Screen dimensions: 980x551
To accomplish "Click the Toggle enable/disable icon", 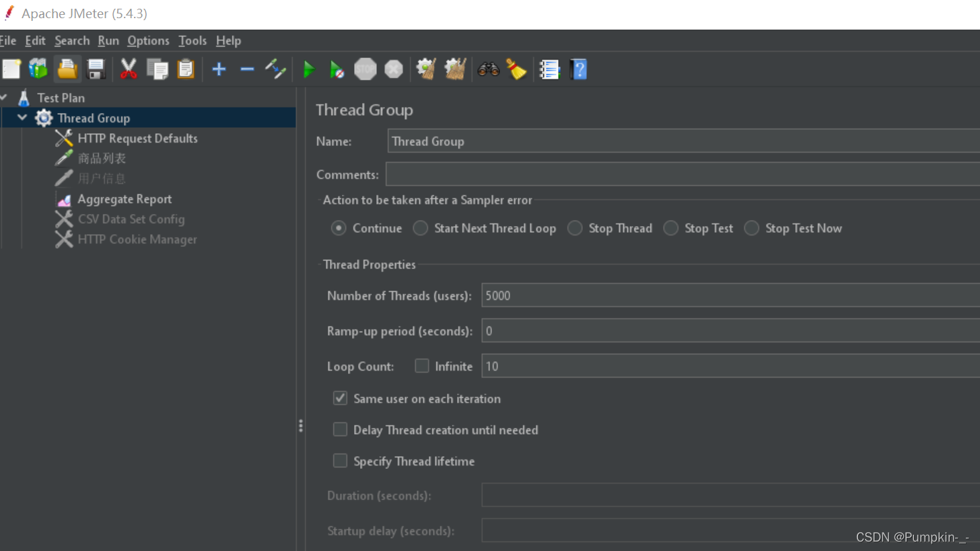I will coord(275,69).
